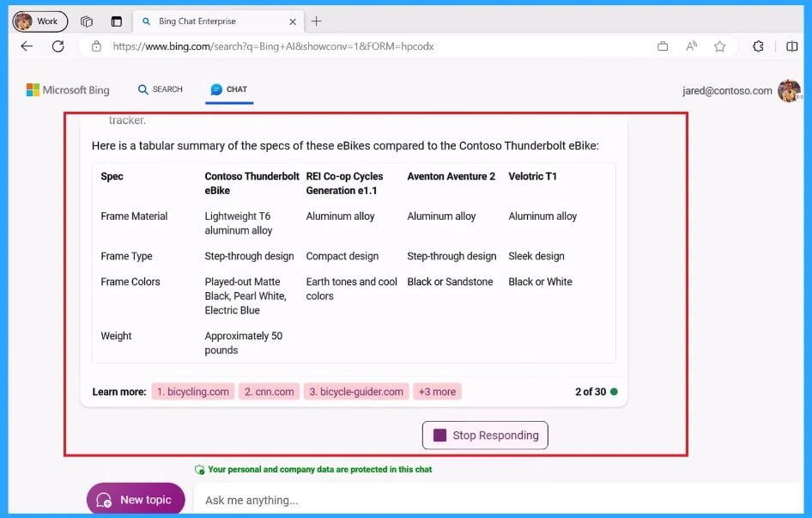Click the Microsoft Bing logo

pos(68,89)
